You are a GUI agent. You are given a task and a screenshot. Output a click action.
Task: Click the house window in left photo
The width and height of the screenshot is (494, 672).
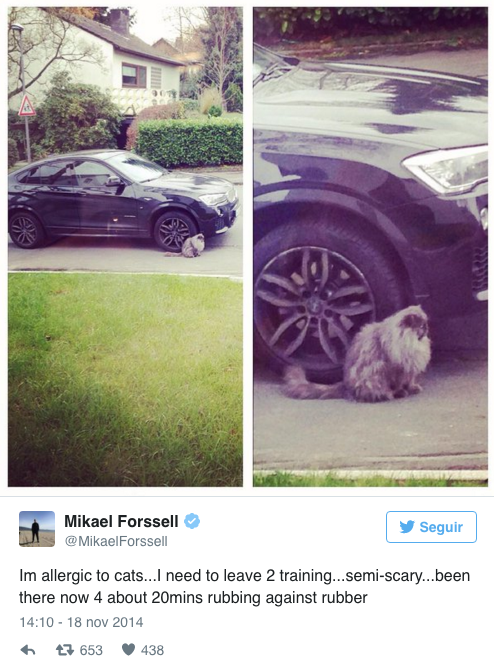point(134,75)
